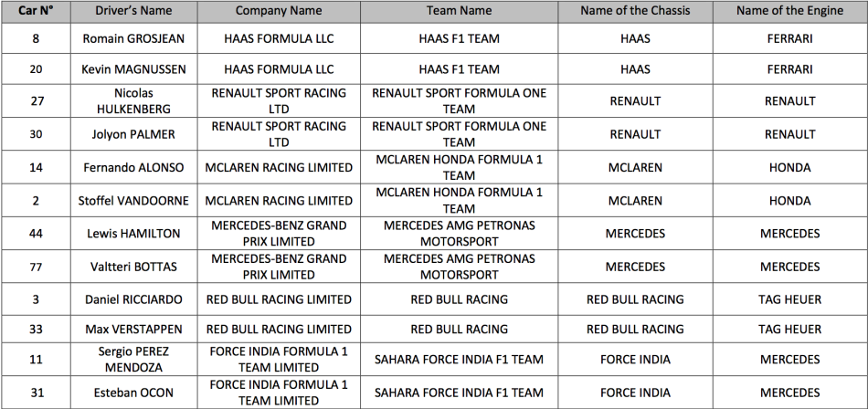Select the Name of the Engine header
The width and height of the screenshot is (868, 409).
(x=790, y=11)
